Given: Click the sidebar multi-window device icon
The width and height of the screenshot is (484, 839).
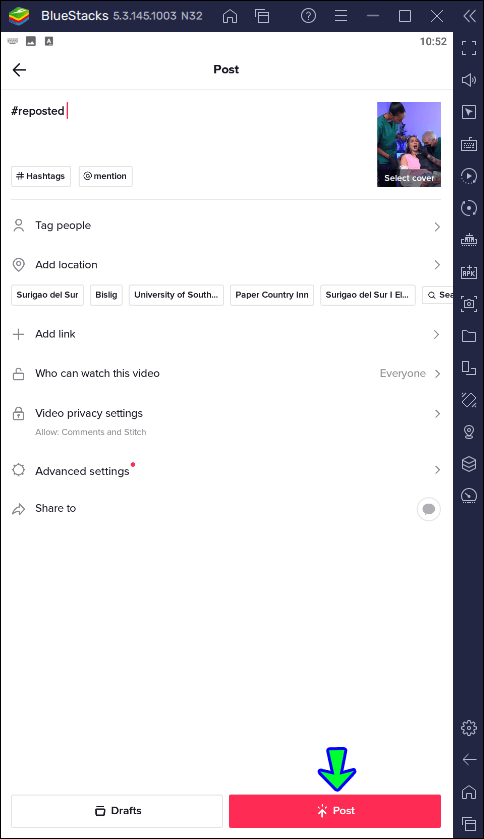Looking at the screenshot, I should [469, 368].
